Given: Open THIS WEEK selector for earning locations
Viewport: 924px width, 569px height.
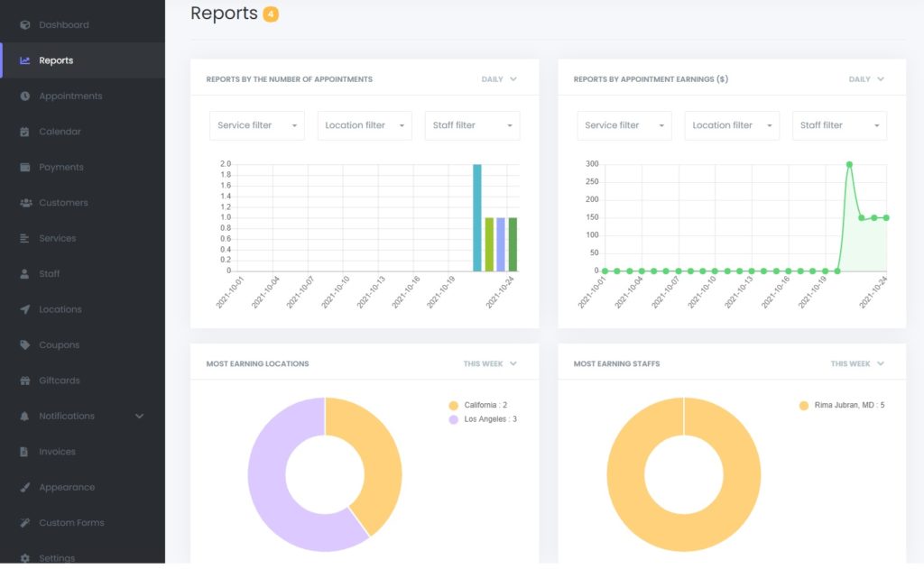Looking at the screenshot, I should 490,363.
